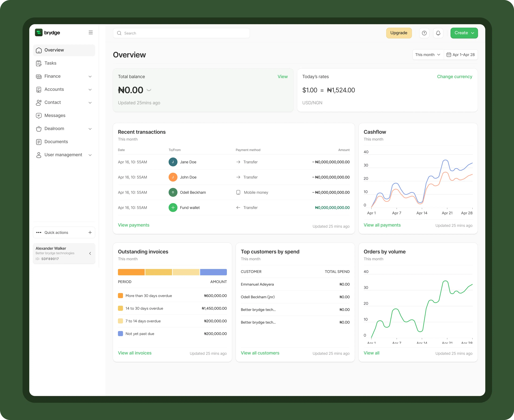Open the help question mark icon
The height and width of the screenshot is (420, 514).
click(424, 33)
